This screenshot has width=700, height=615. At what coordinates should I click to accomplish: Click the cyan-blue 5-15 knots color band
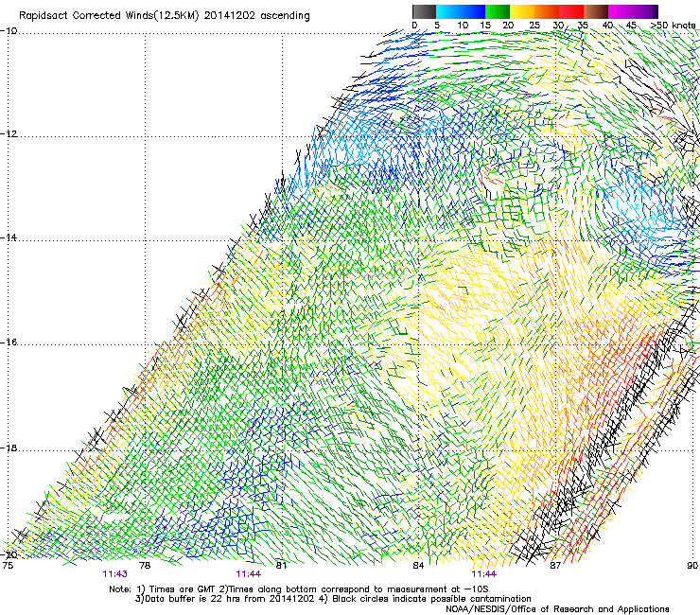pyautogui.click(x=461, y=11)
